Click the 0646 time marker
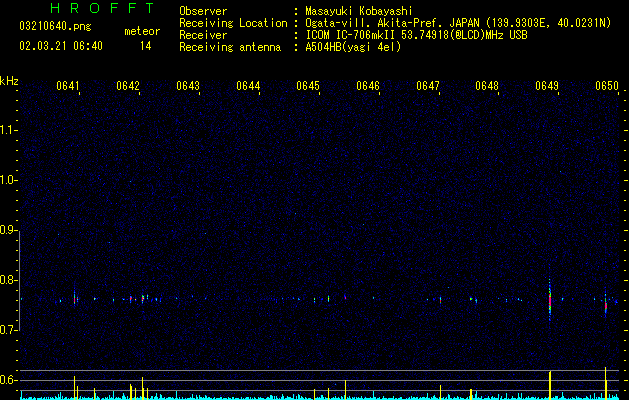 click(368, 86)
